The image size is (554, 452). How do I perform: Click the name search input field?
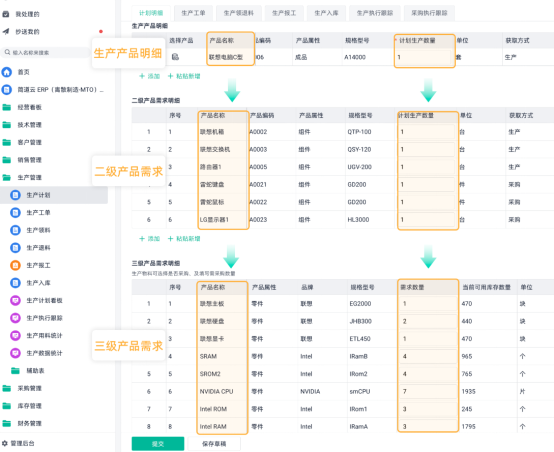46,52
